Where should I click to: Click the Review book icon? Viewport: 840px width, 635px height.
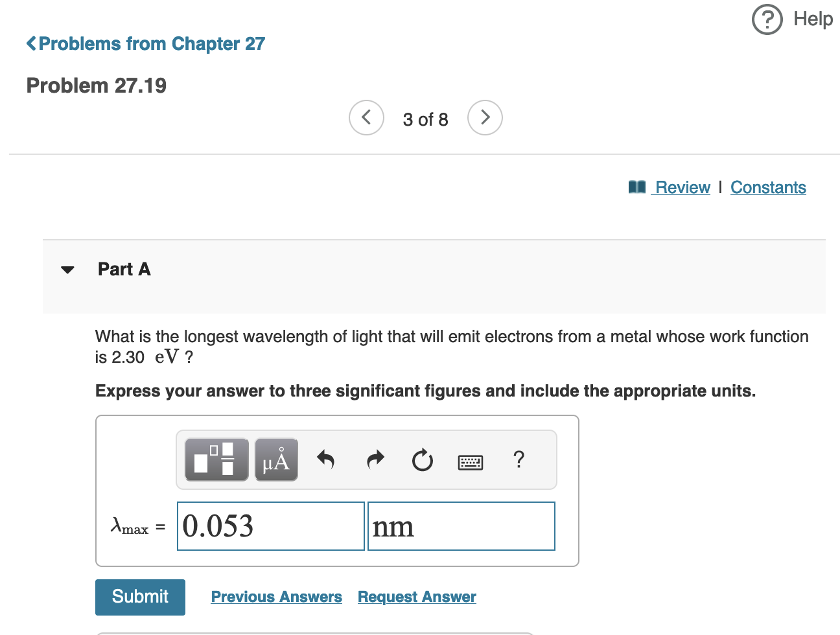pyautogui.click(x=637, y=187)
